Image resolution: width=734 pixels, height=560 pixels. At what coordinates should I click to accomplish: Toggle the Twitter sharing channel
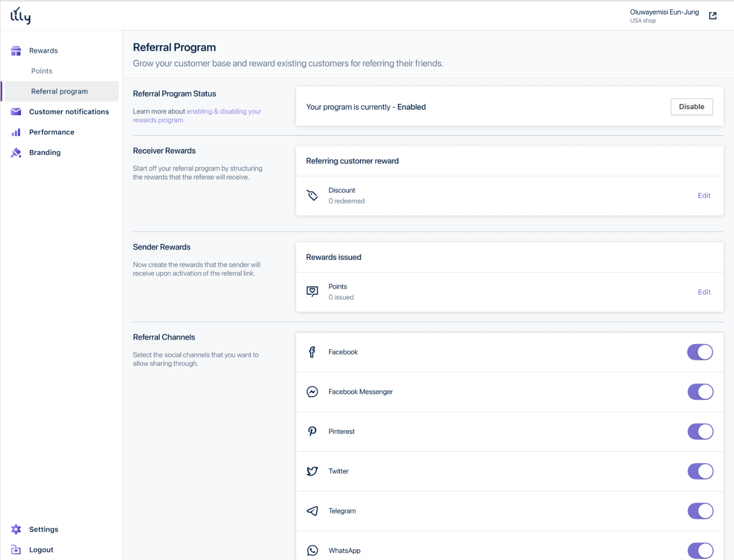[700, 471]
